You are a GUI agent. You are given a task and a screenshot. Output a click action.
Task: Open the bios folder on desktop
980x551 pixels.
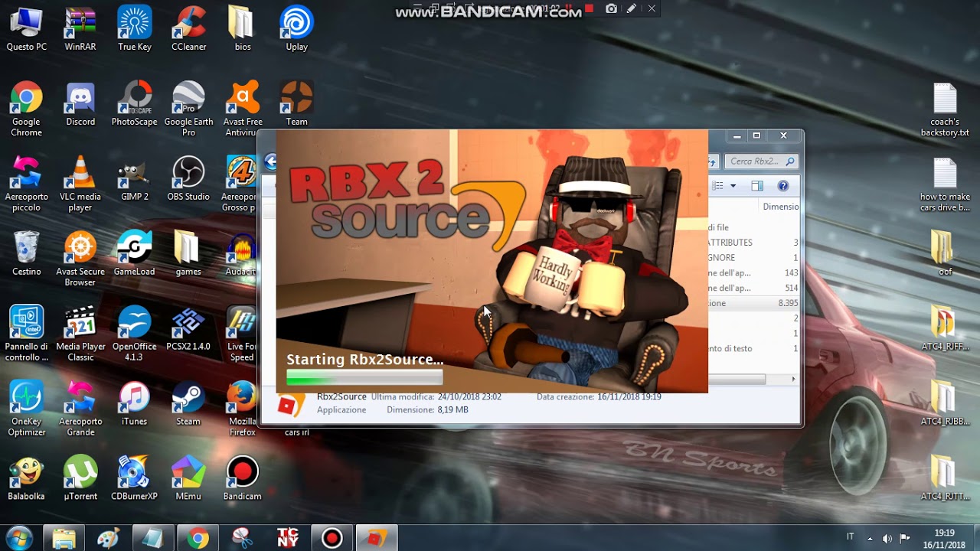[x=243, y=28]
